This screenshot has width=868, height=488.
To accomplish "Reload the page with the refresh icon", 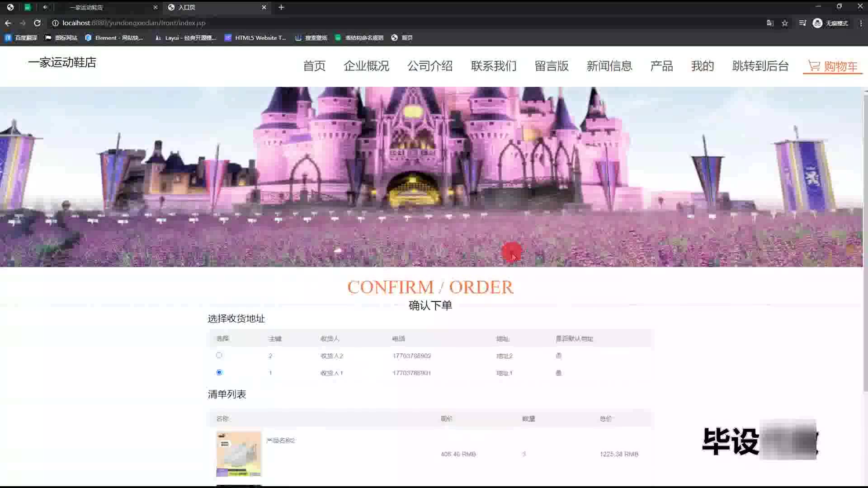I will point(38,23).
